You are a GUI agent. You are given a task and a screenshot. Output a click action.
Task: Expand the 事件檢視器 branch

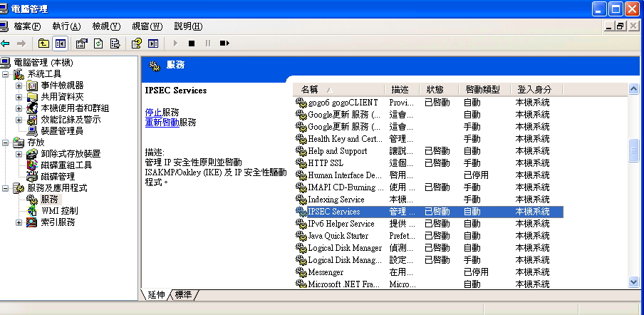tap(19, 86)
